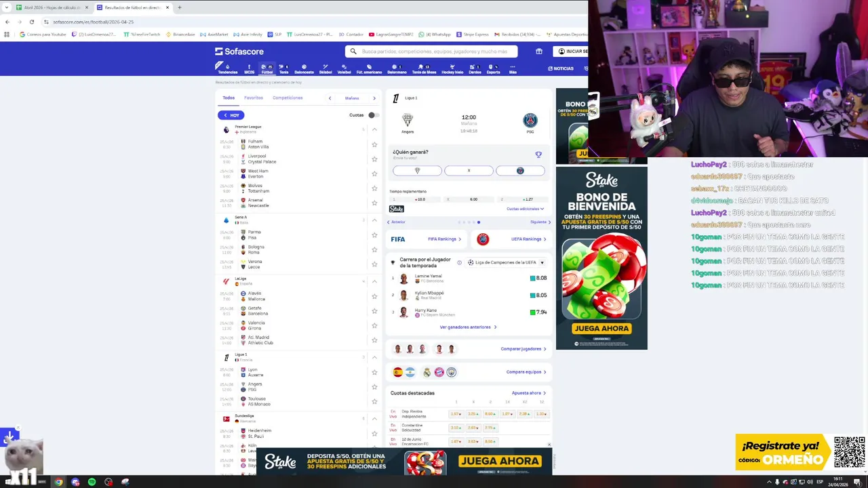Open the Liga de Campeones de la UEFA dropdown
Viewport: 868px width, 488px height.
tap(506, 262)
